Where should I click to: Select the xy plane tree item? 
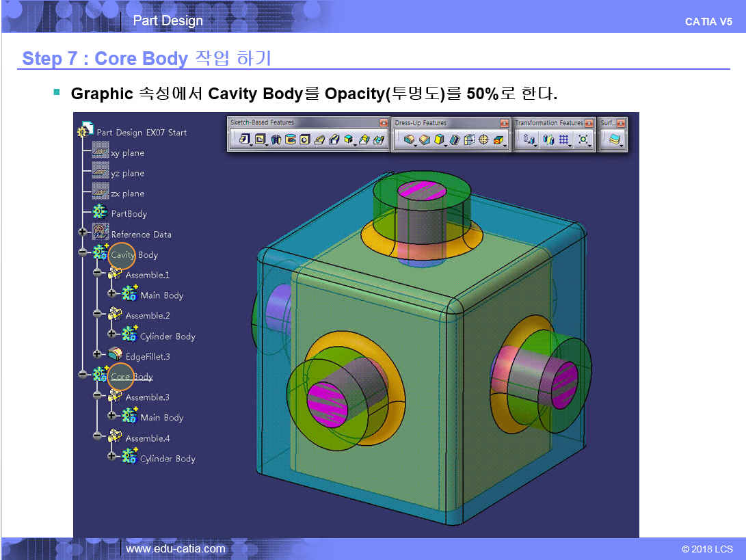pos(127,153)
